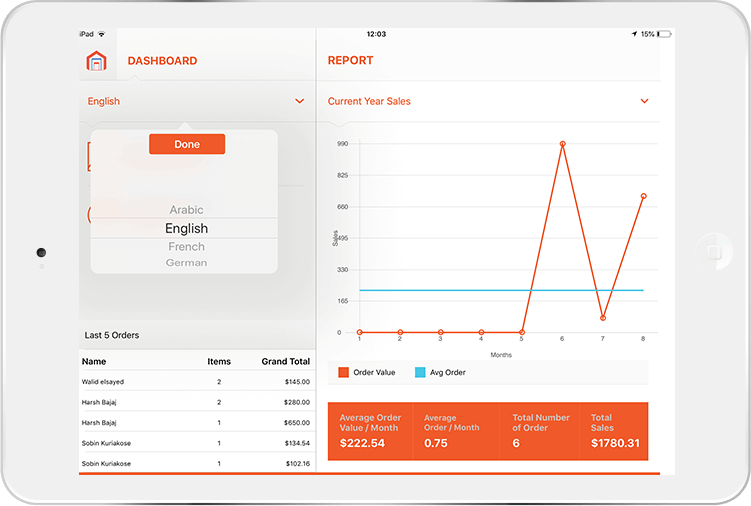Tap the 12:03 clock in status bar

pyautogui.click(x=376, y=34)
